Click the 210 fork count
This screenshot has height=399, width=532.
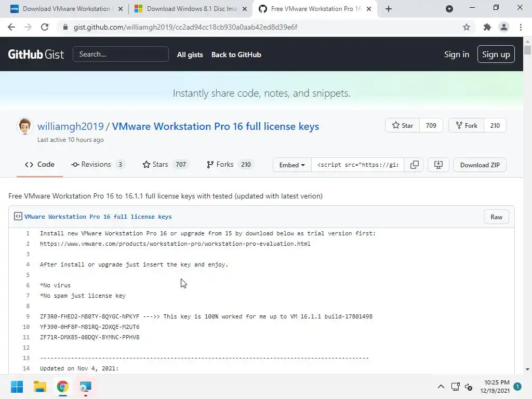click(495, 126)
